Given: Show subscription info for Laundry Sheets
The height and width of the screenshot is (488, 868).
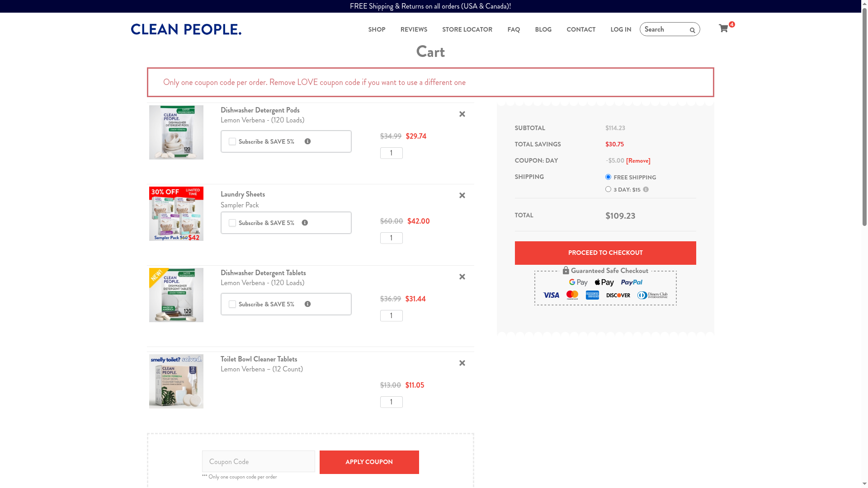Looking at the screenshot, I should click(305, 223).
